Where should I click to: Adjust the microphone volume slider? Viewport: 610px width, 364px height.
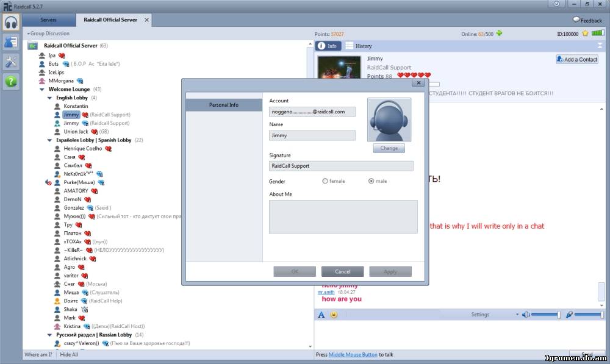tap(589, 314)
